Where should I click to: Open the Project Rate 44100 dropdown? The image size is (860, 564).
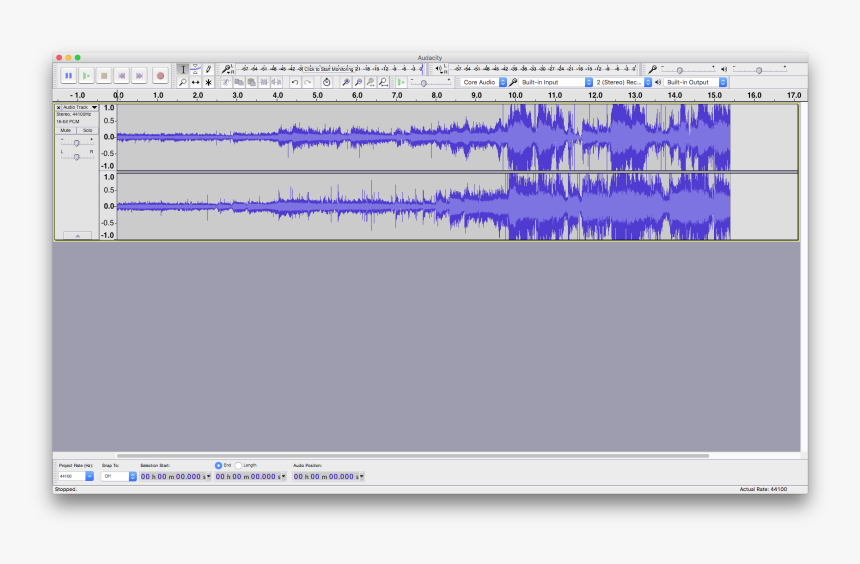pyautogui.click(x=76, y=476)
